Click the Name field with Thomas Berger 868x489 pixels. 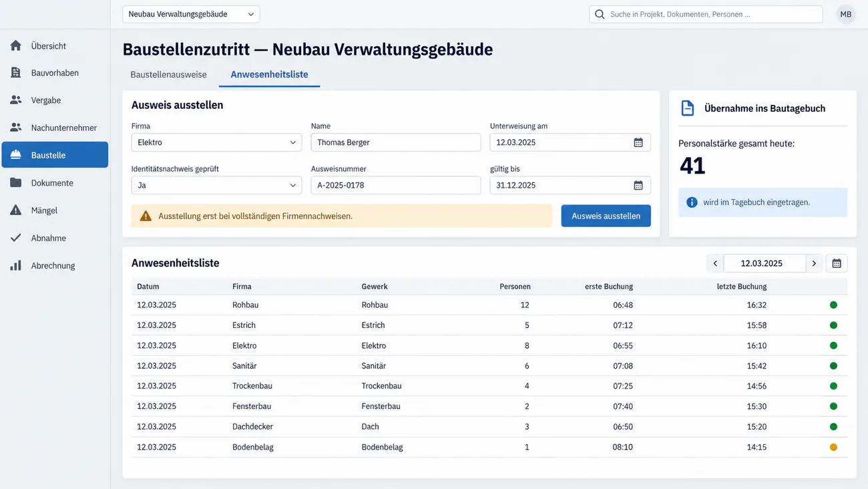pyautogui.click(x=396, y=142)
